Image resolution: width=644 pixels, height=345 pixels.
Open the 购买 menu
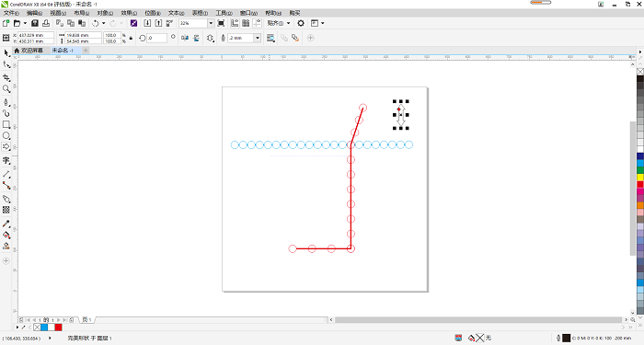(x=295, y=13)
